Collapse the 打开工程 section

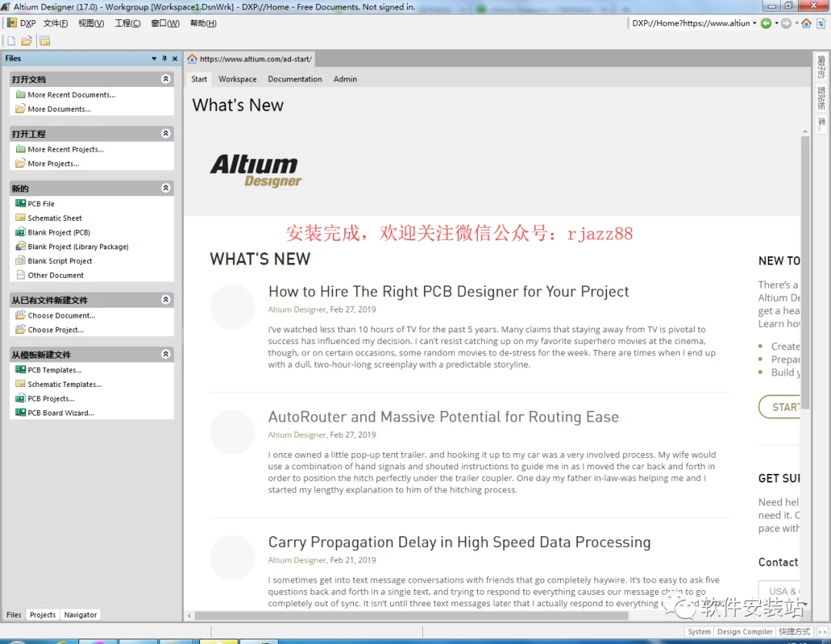click(x=166, y=134)
